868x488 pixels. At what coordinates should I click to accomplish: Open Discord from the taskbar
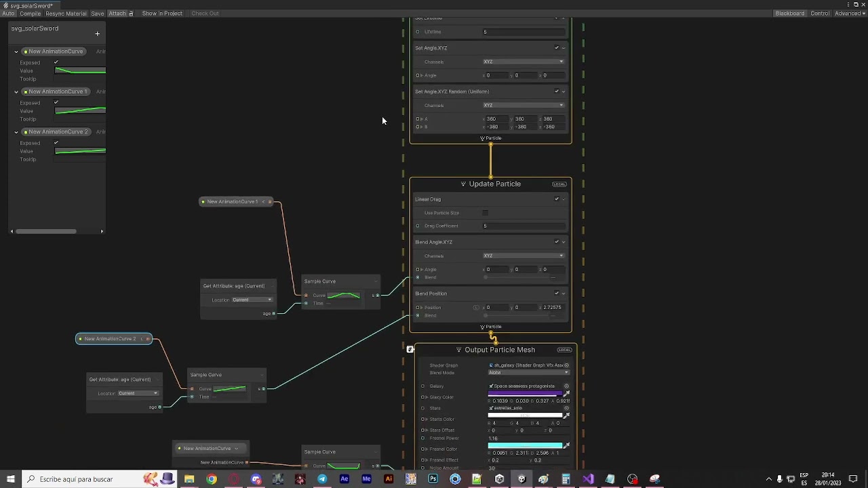256,479
